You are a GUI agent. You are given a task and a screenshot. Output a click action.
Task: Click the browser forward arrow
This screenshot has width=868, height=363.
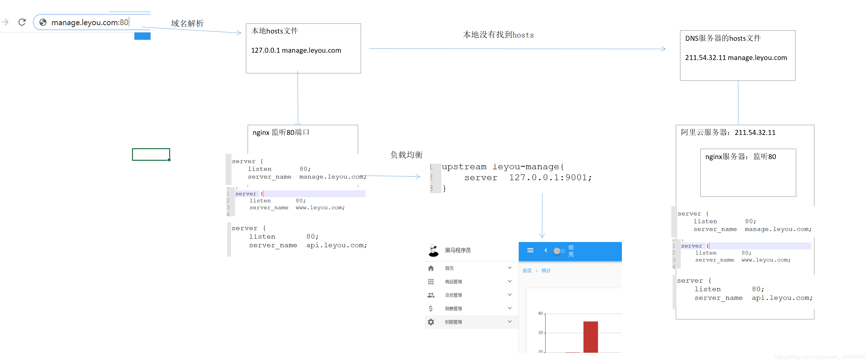pos(5,22)
